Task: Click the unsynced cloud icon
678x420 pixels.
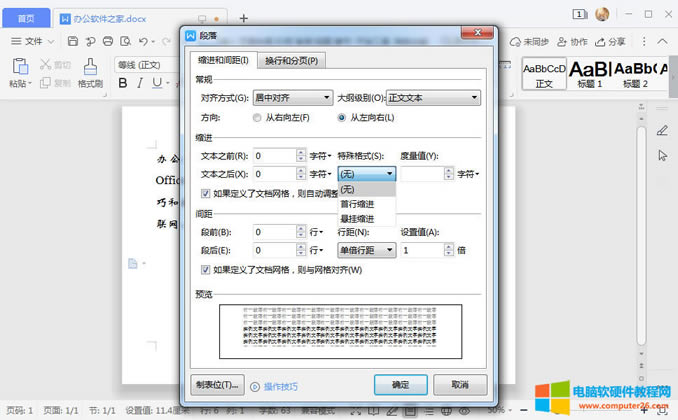Action: point(515,42)
